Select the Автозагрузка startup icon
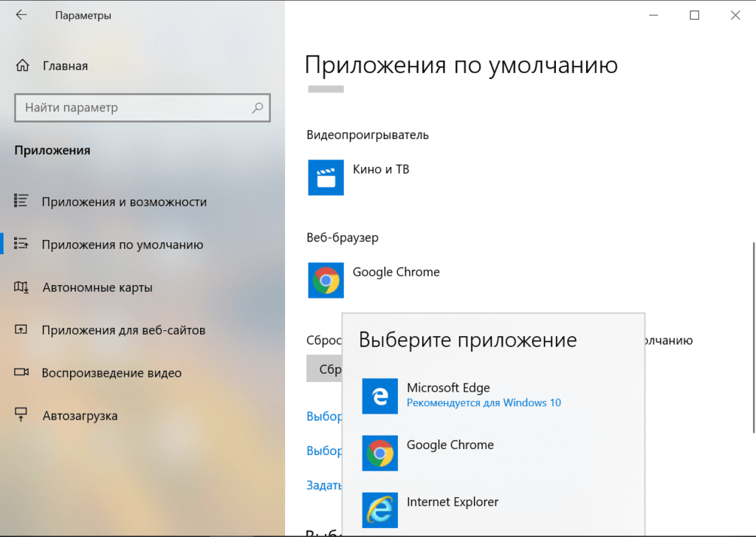The image size is (756, 537). pos(21,415)
